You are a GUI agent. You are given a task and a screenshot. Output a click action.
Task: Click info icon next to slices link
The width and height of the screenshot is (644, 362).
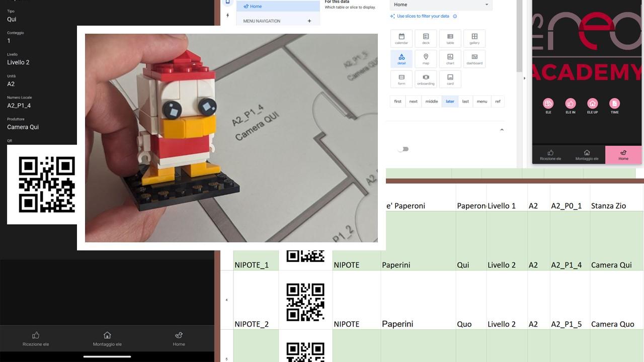click(x=455, y=16)
